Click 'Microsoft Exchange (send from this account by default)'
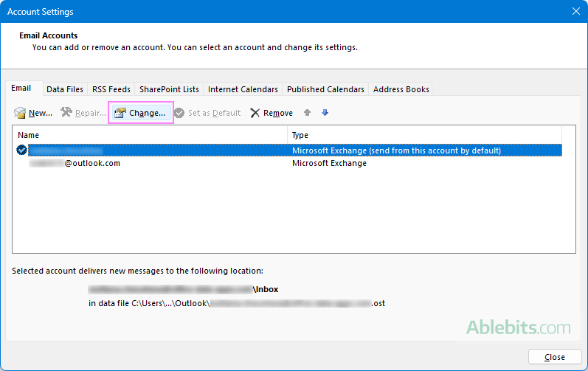 (396, 150)
